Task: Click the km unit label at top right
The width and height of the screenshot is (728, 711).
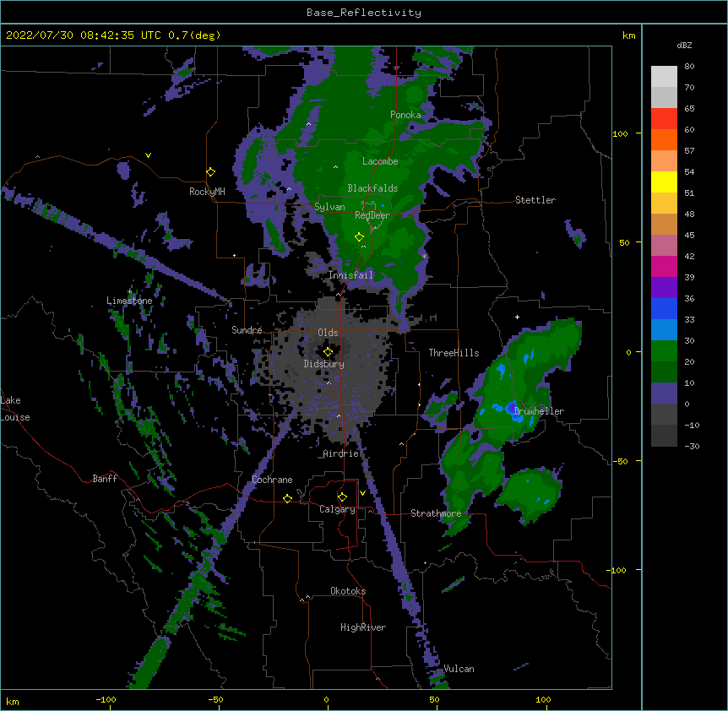Action: coord(628,35)
